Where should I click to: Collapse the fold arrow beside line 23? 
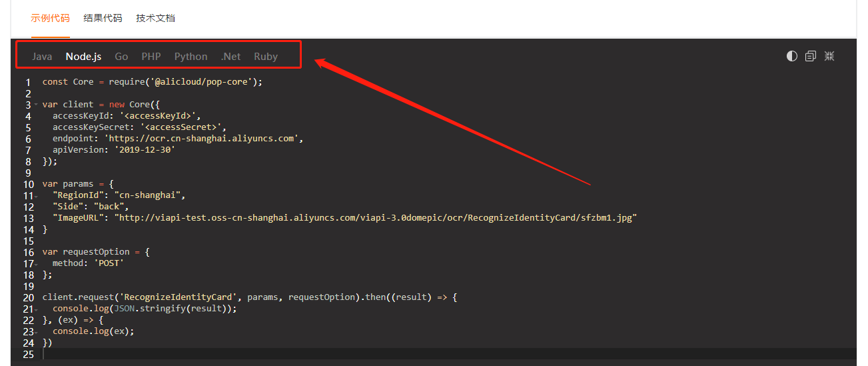click(36, 332)
